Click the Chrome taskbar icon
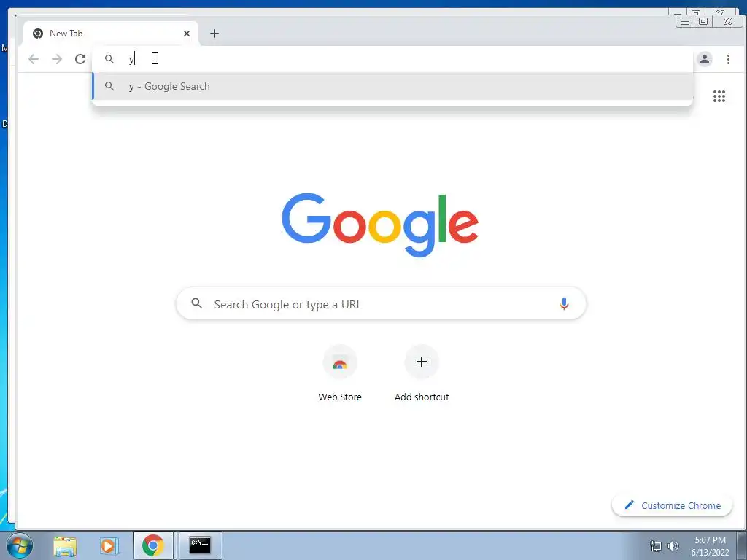Image resolution: width=747 pixels, height=560 pixels. 153,545
